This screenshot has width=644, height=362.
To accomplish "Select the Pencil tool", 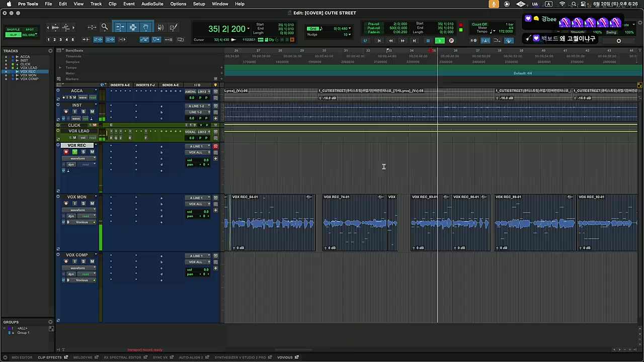I will pos(173,27).
